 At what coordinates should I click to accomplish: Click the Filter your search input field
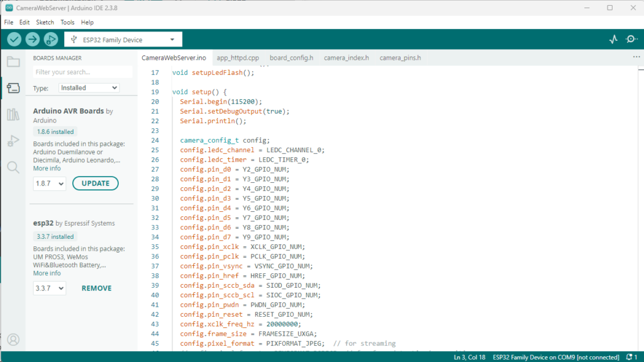(x=82, y=72)
